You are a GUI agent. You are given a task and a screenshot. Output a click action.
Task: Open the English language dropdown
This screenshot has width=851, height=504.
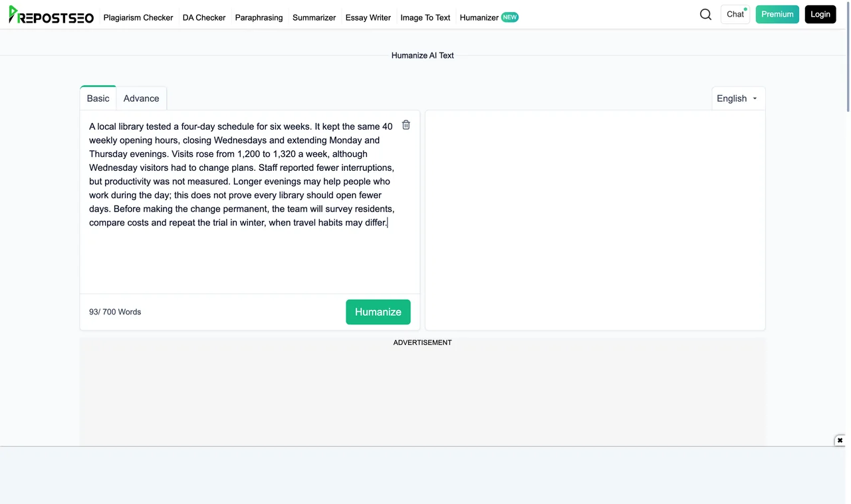738,98
